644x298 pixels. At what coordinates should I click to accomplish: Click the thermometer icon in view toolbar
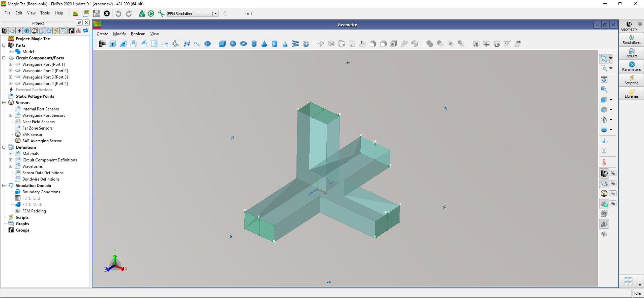604,162
